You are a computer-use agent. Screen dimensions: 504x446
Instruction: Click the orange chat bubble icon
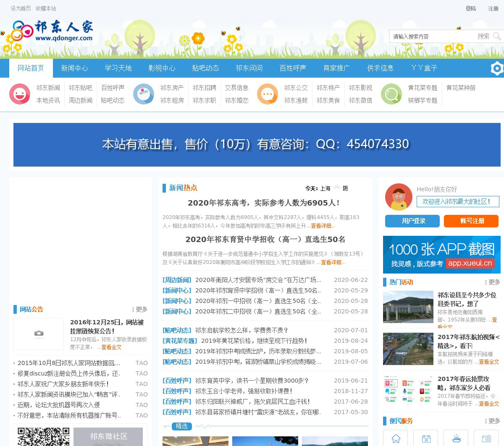(267, 94)
